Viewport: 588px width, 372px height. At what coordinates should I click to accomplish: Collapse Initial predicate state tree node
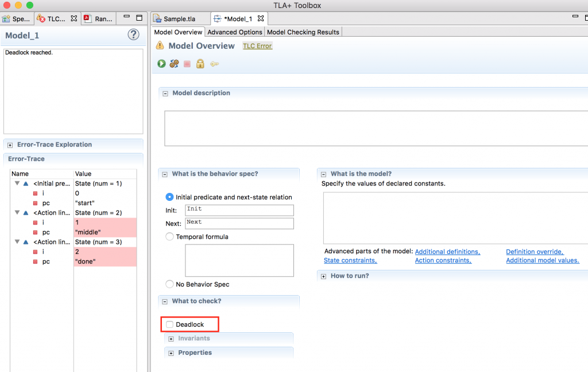click(x=17, y=183)
